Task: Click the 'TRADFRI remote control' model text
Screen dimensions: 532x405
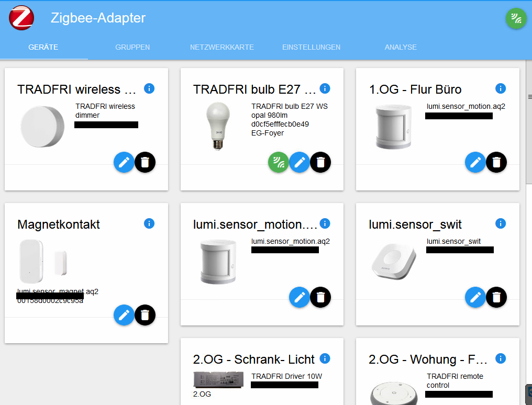Action: [x=455, y=380]
